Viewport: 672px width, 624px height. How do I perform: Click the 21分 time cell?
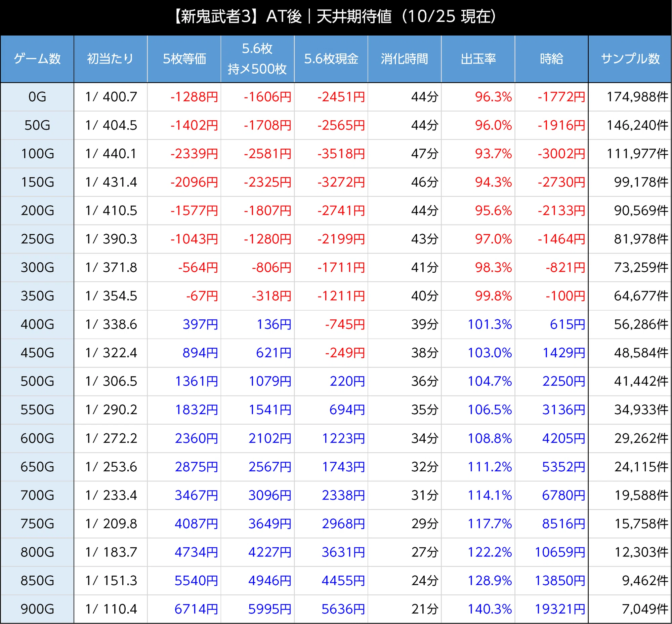coord(425,609)
